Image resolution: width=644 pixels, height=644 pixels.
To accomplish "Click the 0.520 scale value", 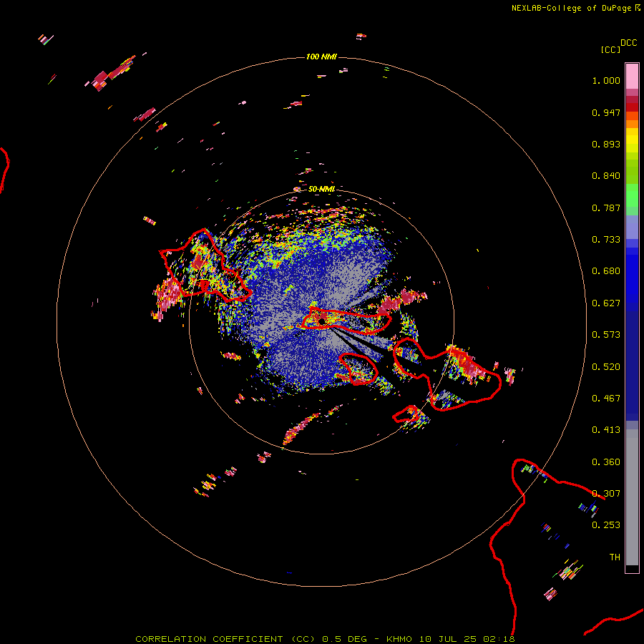I will (606, 367).
